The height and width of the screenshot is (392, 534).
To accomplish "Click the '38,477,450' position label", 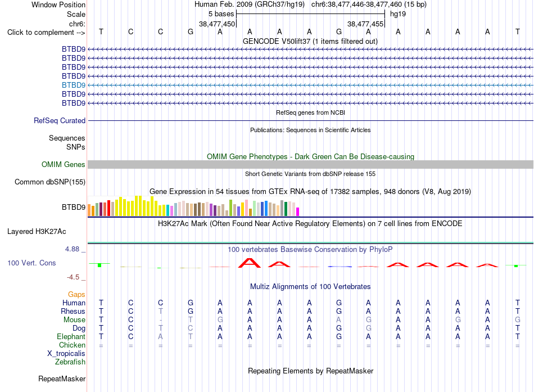I will pos(217,24).
